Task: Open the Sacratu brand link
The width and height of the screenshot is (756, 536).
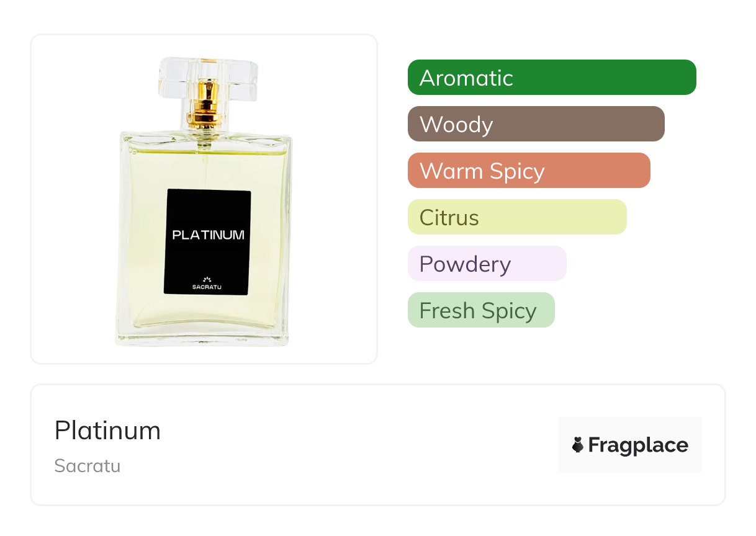Action: [x=88, y=466]
